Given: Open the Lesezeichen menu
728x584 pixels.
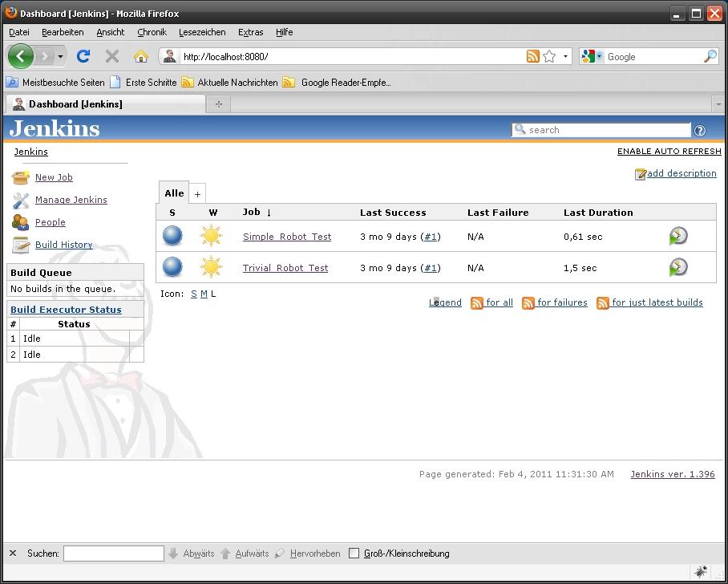Looking at the screenshot, I should 202,32.
